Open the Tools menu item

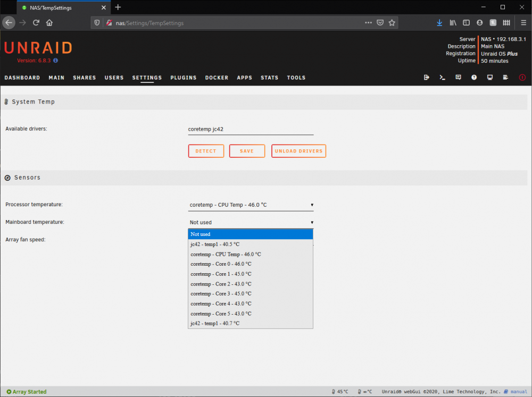point(296,78)
